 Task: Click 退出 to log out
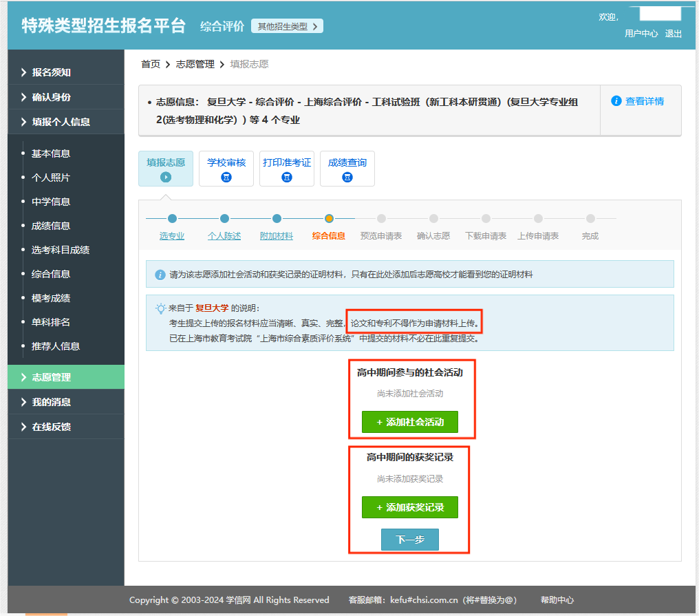(673, 34)
